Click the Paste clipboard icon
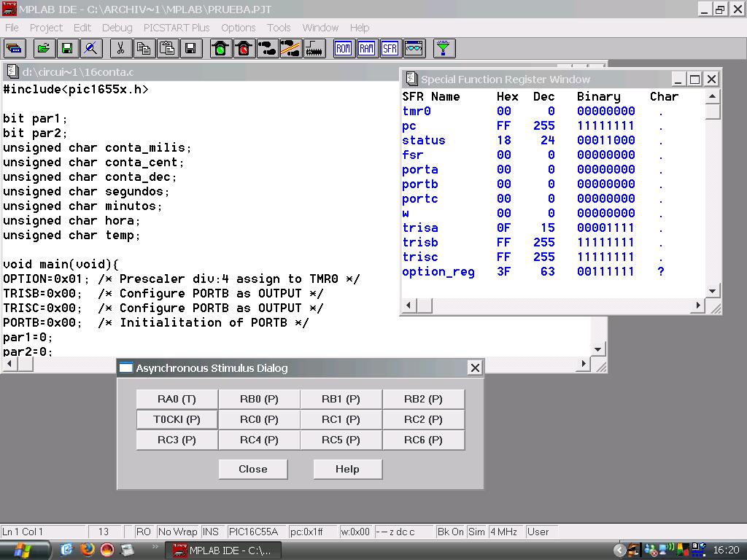 point(167,49)
